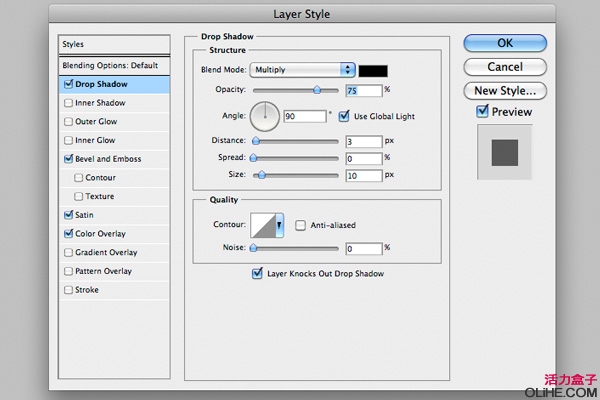
Task: Enable the Gradient Overlay checkbox
Action: pyautogui.click(x=68, y=253)
